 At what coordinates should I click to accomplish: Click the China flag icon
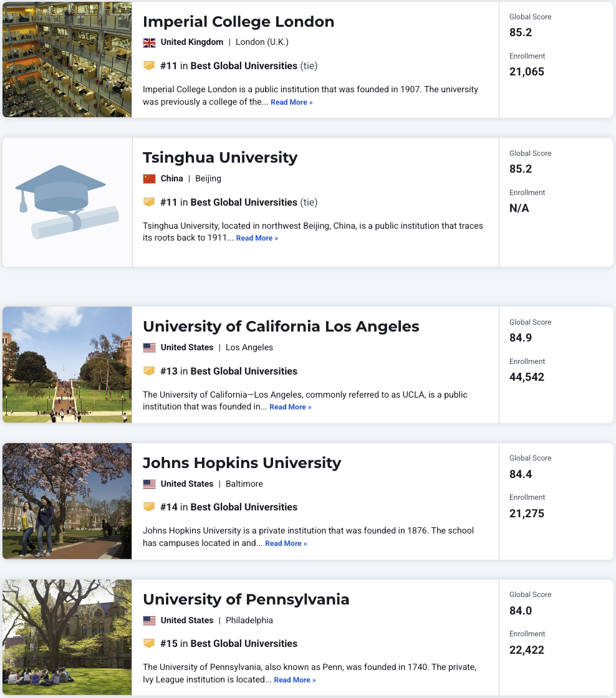coord(149,179)
